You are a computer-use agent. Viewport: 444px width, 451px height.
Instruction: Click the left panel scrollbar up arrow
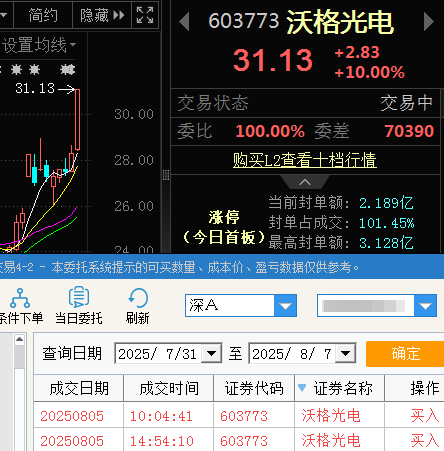point(20,339)
